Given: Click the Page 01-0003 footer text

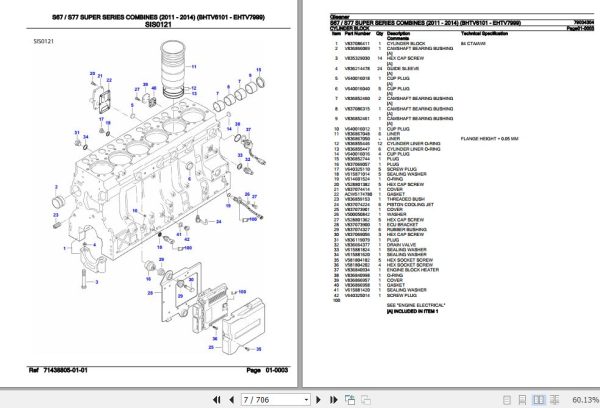Looking at the screenshot, I should [267, 370].
